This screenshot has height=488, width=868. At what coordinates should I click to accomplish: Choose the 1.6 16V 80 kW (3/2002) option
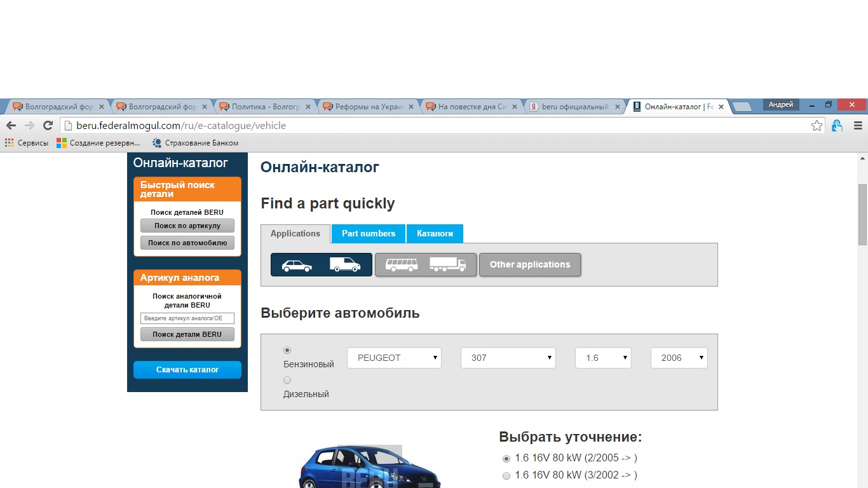click(506, 476)
